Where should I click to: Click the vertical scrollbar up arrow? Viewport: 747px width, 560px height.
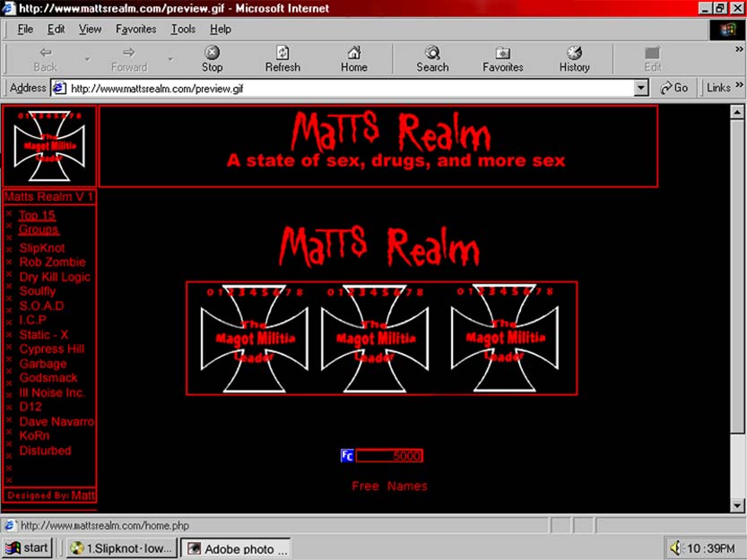point(737,112)
